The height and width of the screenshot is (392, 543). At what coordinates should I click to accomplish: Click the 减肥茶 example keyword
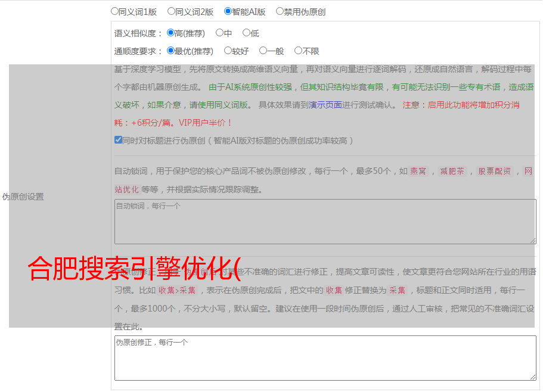(x=452, y=171)
